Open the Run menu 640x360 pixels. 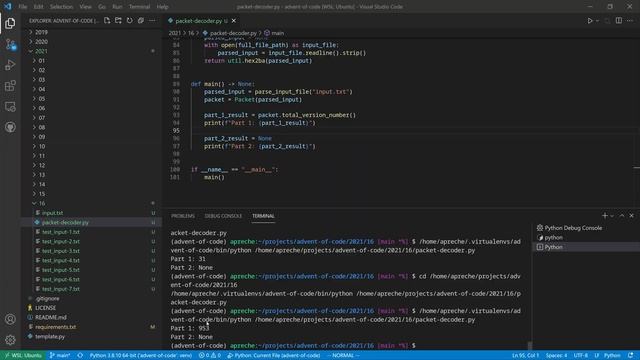click(x=117, y=7)
